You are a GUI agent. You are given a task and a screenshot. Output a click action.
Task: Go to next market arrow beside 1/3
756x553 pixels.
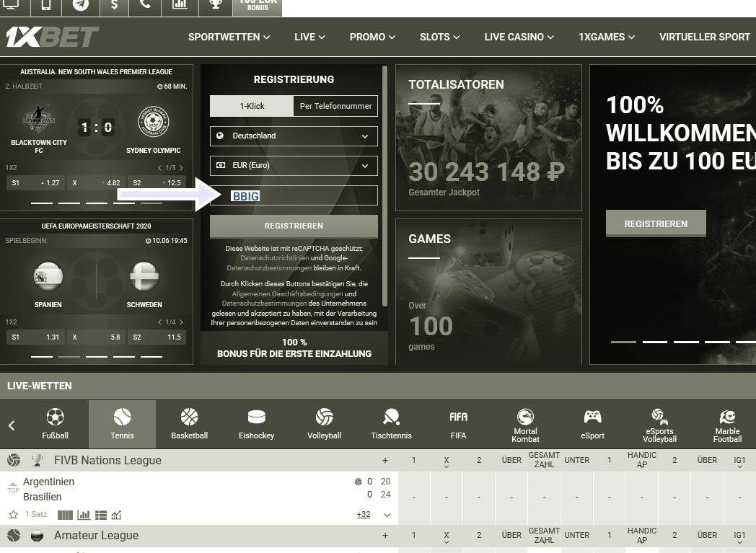coord(181,168)
